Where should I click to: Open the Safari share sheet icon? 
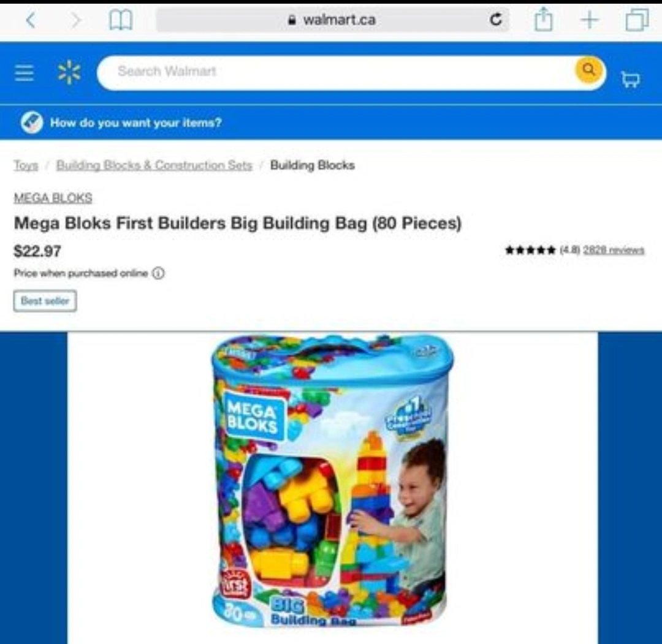point(543,19)
